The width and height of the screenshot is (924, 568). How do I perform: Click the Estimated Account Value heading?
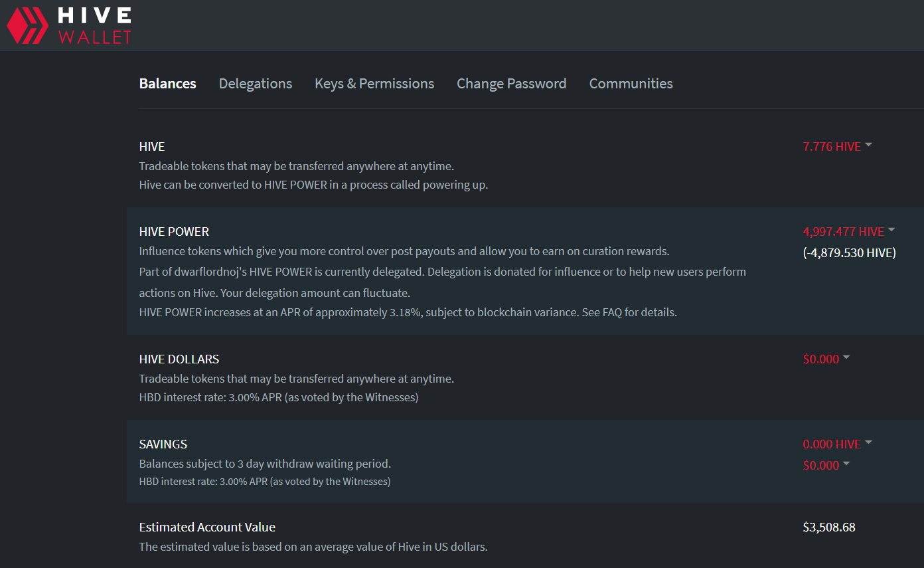click(x=207, y=527)
